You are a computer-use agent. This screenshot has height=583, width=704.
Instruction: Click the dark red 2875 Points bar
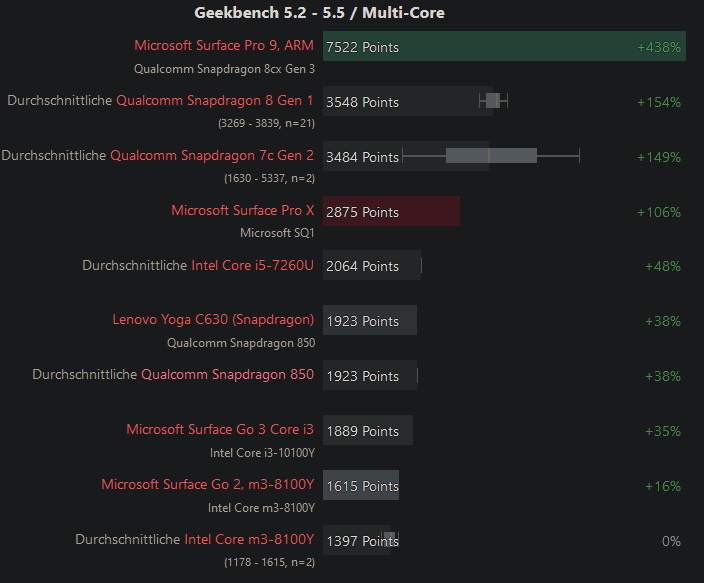[391, 211]
